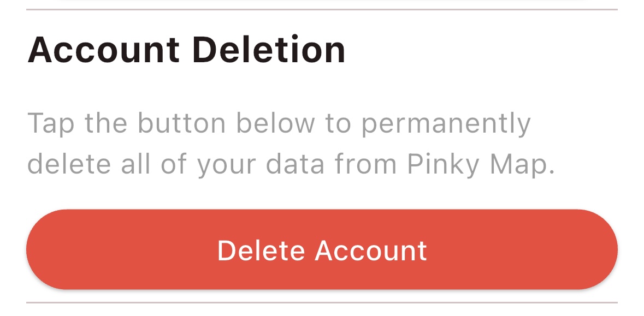Click the permanent deletion description text
644x316 pixels.
(290, 143)
